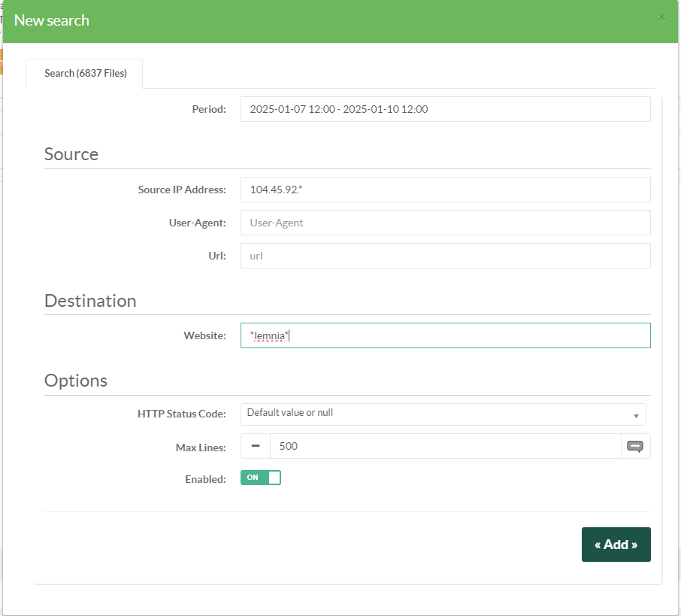Screen dimensions: 681x616
Task: Click the Website label
Action: tap(204, 336)
